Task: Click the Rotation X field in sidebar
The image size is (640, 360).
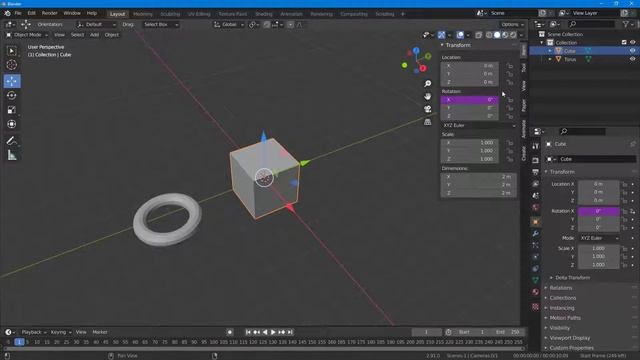Action: point(469,100)
